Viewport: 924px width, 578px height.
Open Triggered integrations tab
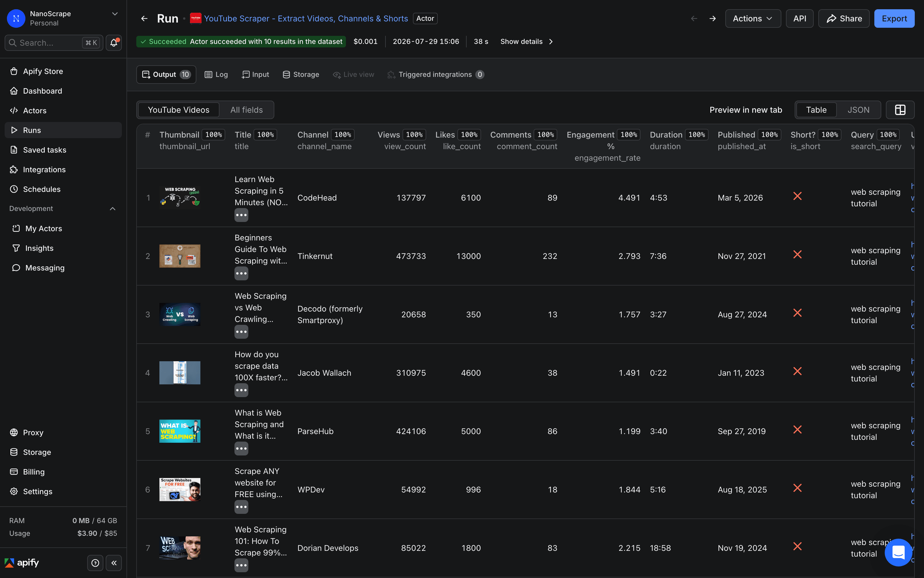coord(436,75)
